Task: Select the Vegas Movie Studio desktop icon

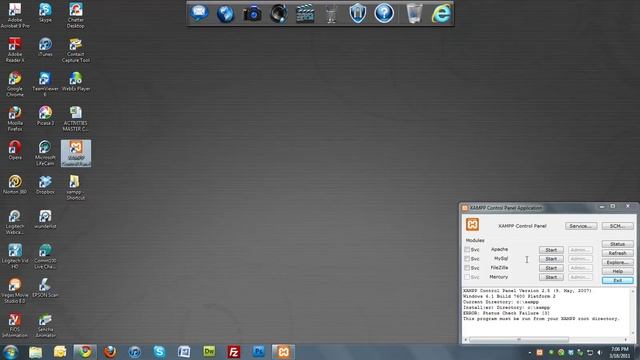Action: (x=15, y=291)
